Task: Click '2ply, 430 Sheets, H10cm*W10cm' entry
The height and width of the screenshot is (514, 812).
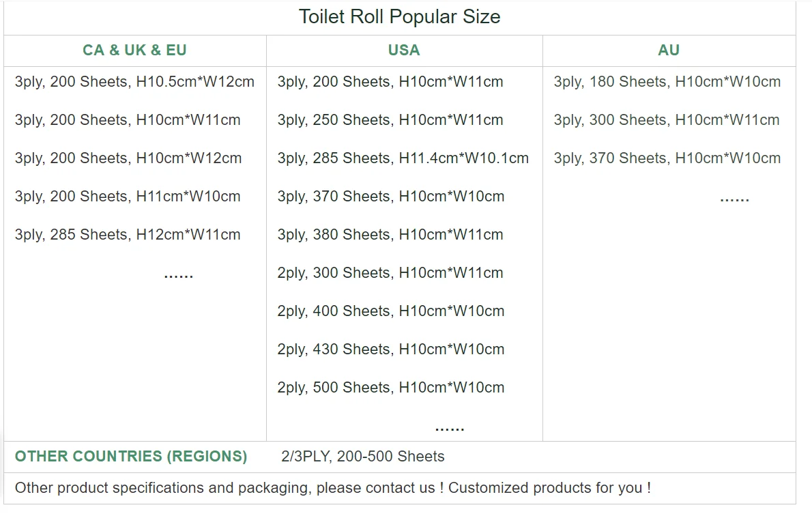Action: pyautogui.click(x=390, y=349)
